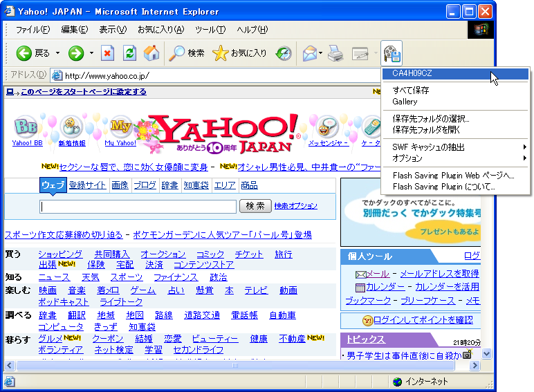Click the page icon in the address bar

tap(57, 75)
